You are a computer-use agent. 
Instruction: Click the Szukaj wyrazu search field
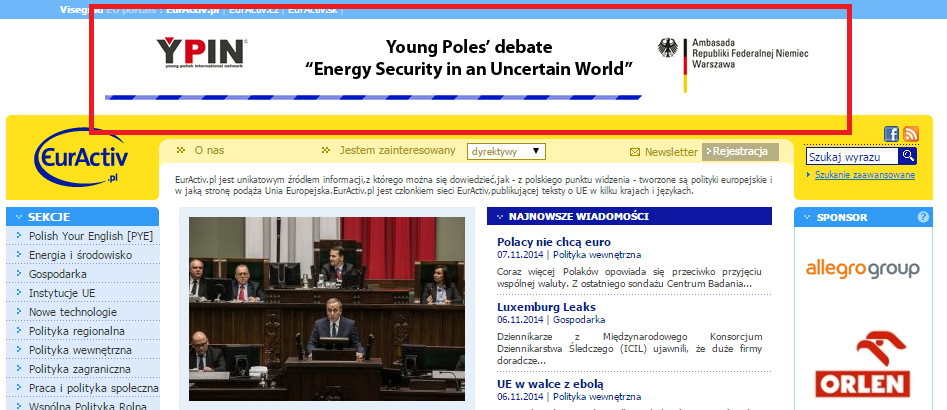pos(853,156)
